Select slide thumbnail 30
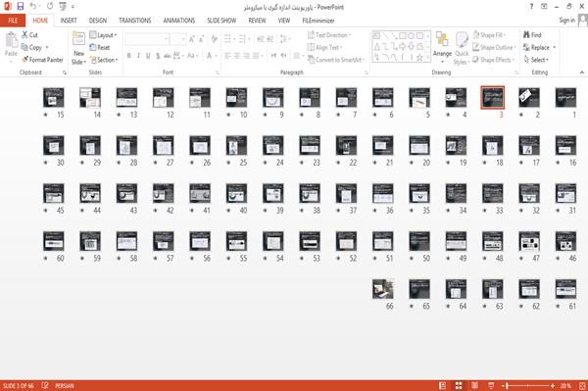 click(54, 145)
